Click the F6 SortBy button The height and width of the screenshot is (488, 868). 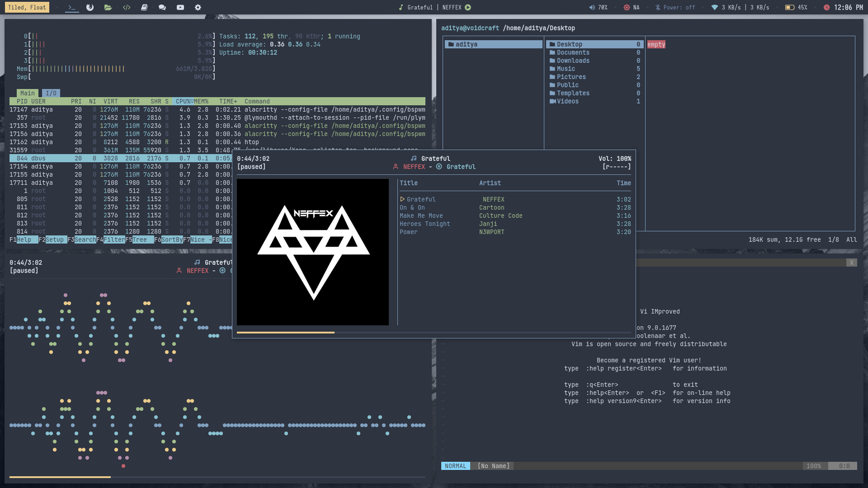coord(172,239)
